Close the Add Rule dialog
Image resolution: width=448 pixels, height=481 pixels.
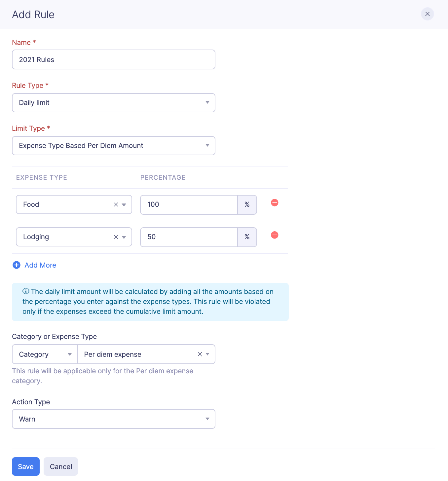pos(427,14)
